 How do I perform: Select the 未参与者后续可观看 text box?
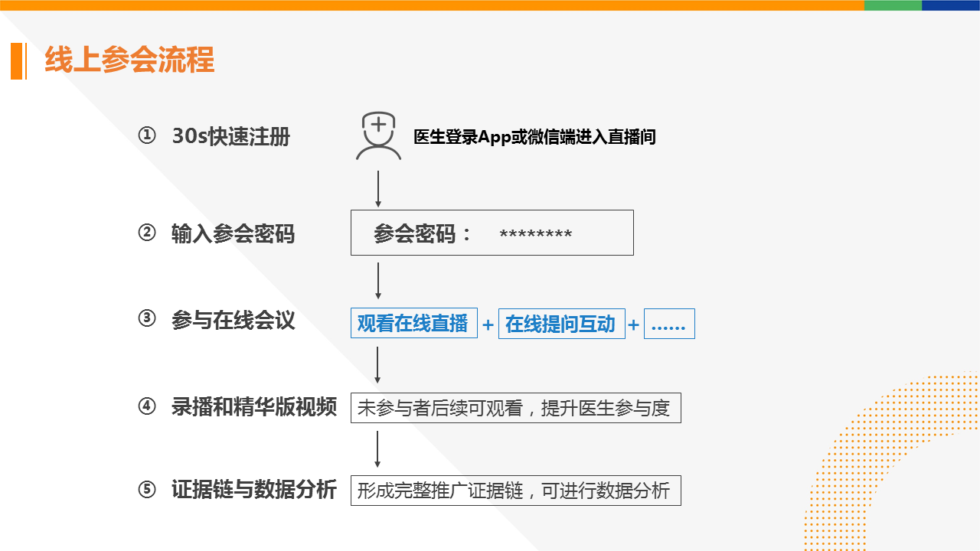(x=515, y=408)
